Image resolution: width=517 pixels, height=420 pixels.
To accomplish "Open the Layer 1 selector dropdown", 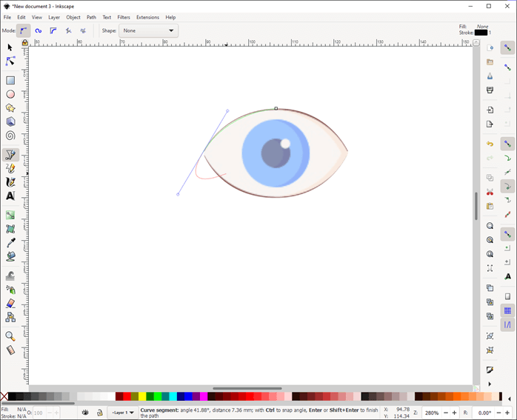I will click(121, 413).
